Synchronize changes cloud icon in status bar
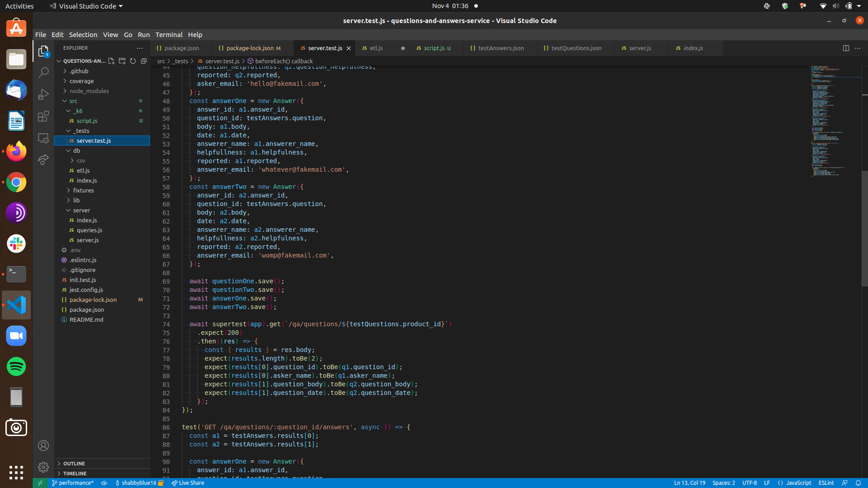Viewport: 868px width, 488px height. coord(104,483)
